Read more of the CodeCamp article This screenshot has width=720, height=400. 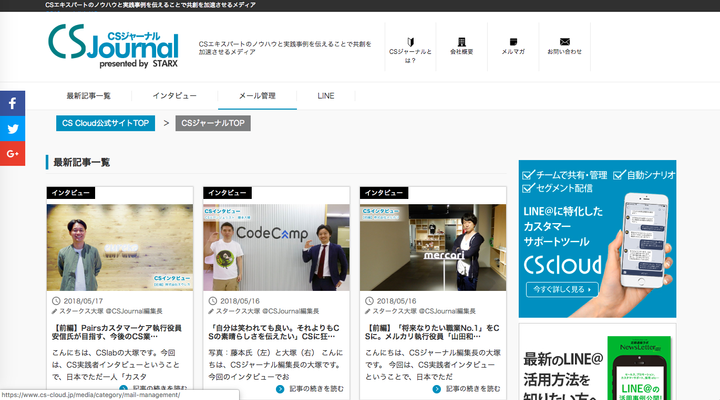[316, 389]
